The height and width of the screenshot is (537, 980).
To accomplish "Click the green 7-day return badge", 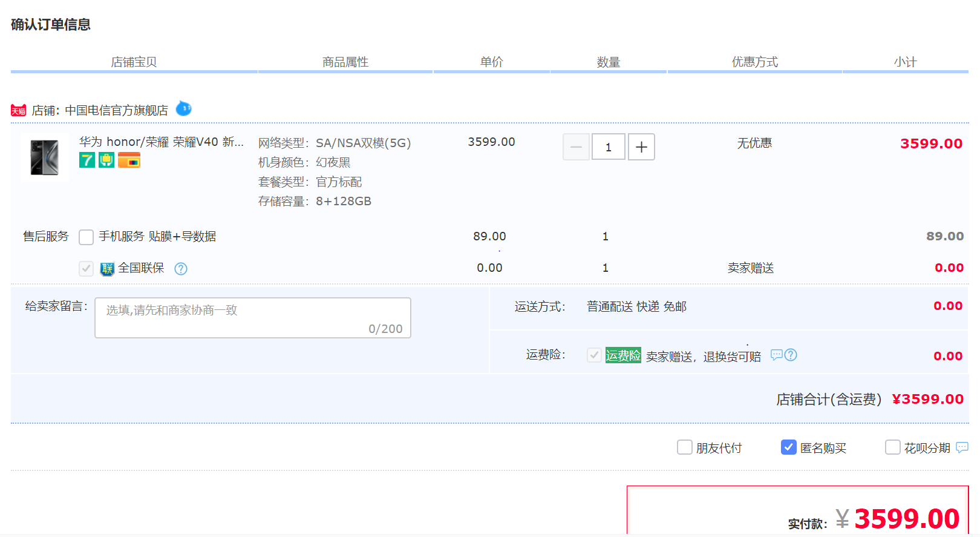I will pyautogui.click(x=87, y=160).
